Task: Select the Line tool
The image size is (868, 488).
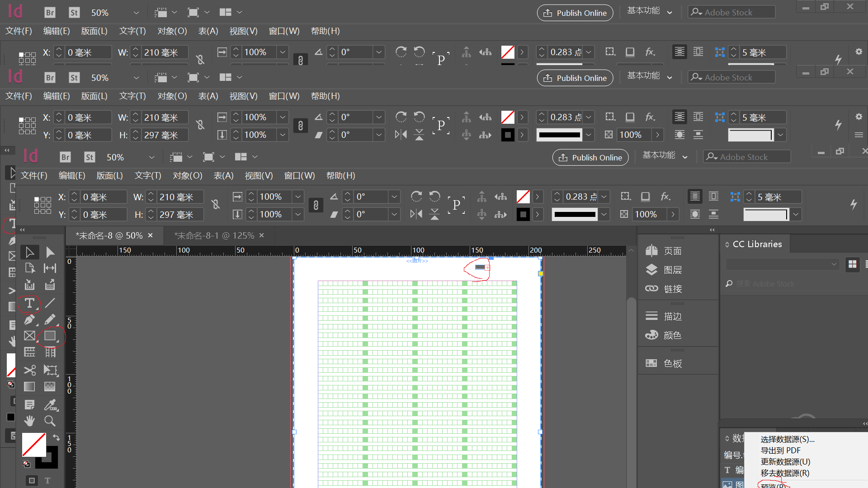Action: pyautogui.click(x=50, y=303)
